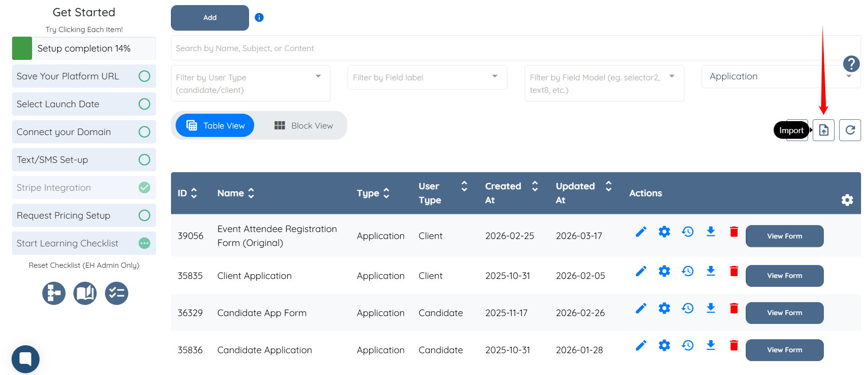Click the Add button

(x=210, y=18)
